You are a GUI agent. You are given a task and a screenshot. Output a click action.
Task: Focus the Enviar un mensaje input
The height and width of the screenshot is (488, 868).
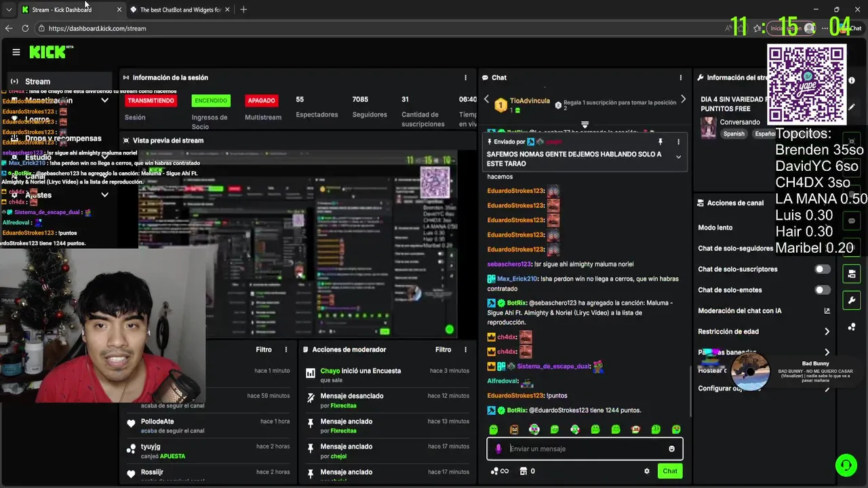pyautogui.click(x=585, y=449)
